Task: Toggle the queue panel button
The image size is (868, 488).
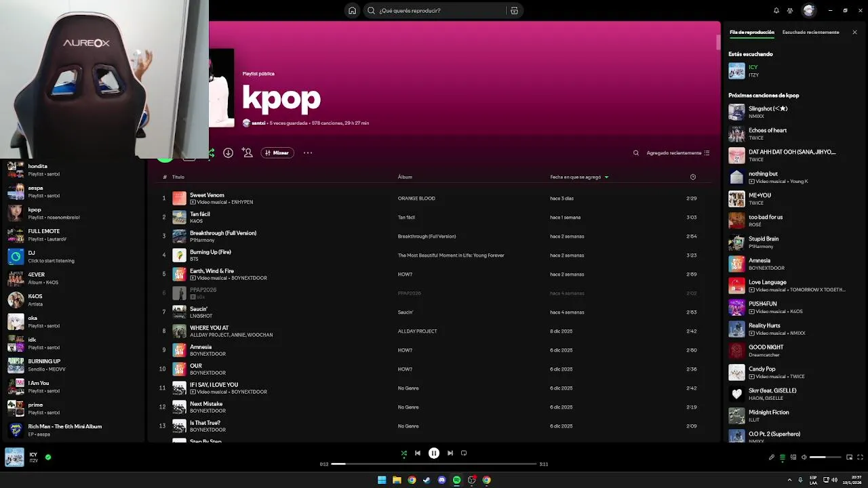Action: click(782, 457)
